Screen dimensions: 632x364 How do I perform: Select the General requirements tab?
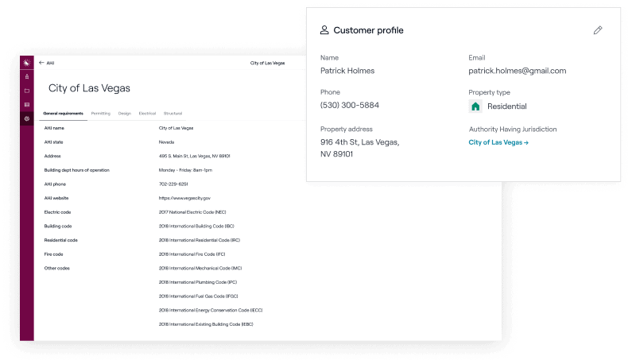pyautogui.click(x=64, y=114)
